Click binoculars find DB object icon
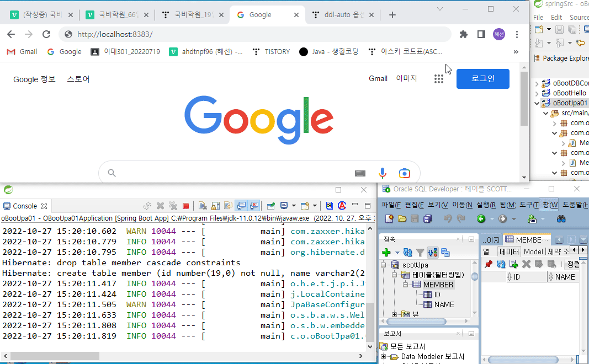The height and width of the screenshot is (364, 589). [x=561, y=219]
